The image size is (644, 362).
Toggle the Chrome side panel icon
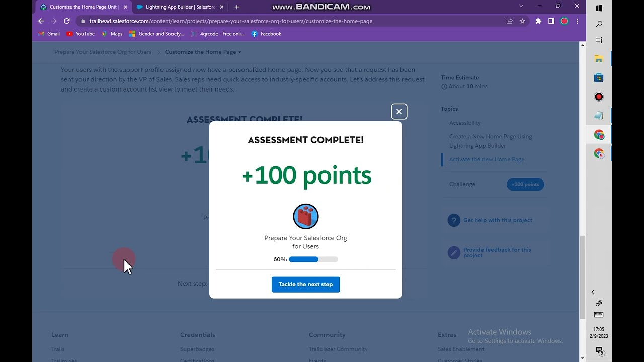point(551,21)
